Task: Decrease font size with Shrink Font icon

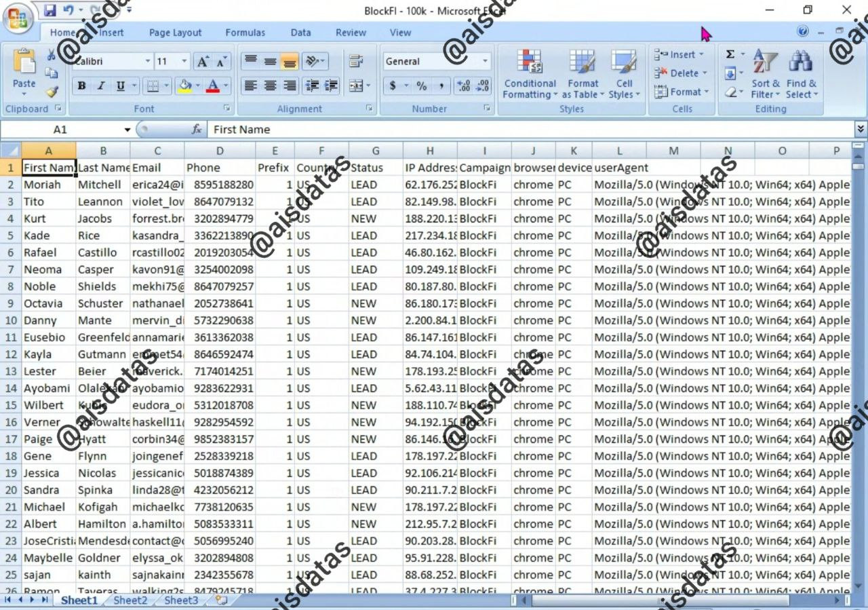Action: click(x=222, y=62)
